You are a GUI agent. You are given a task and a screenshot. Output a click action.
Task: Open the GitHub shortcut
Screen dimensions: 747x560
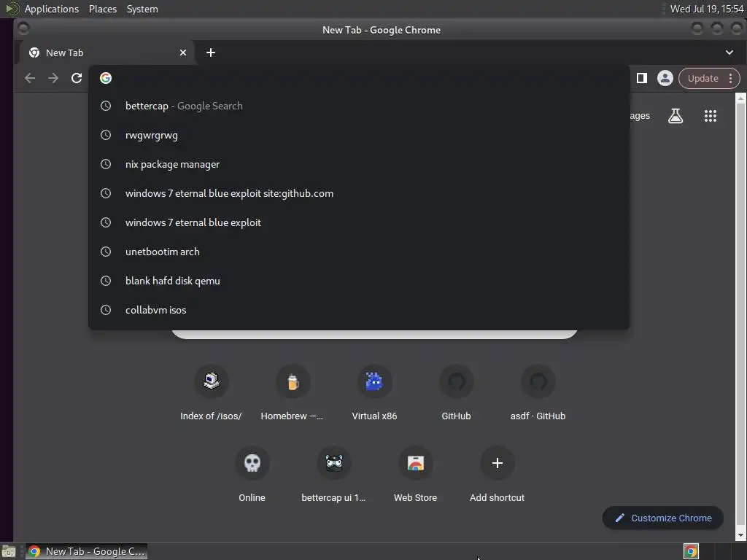(457, 393)
